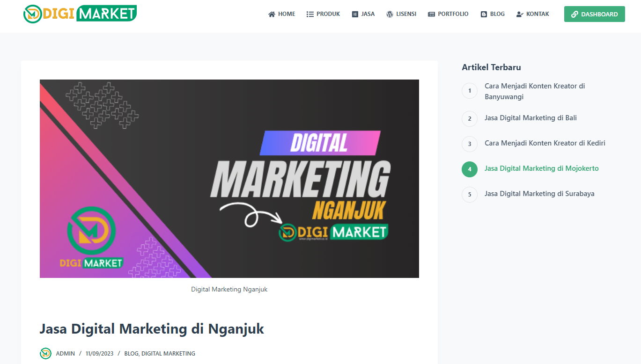Open the LISENSI menu item
This screenshot has height=364, width=641.
[401, 14]
